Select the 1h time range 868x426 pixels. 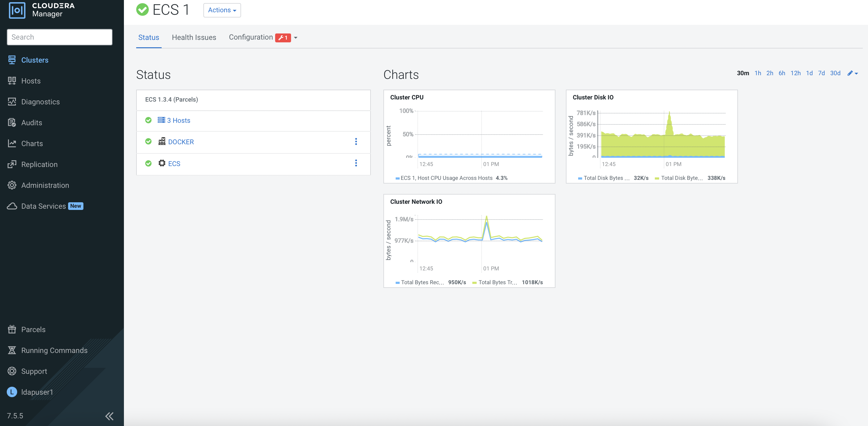tap(758, 73)
